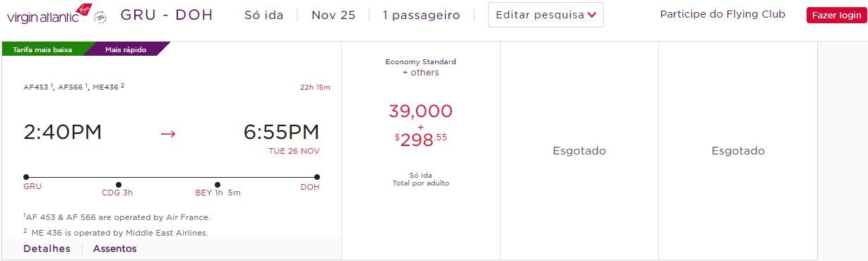868x261 pixels.
Task: Click the first Esgotado fare cell
Action: pos(579,151)
